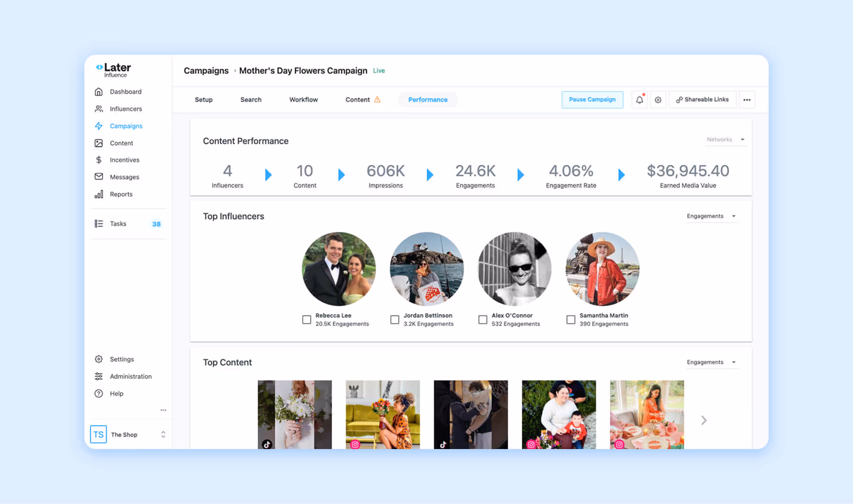Screen dimensions: 853x504
Task: Check the box next to Rebecca Lee
Action: (x=306, y=319)
